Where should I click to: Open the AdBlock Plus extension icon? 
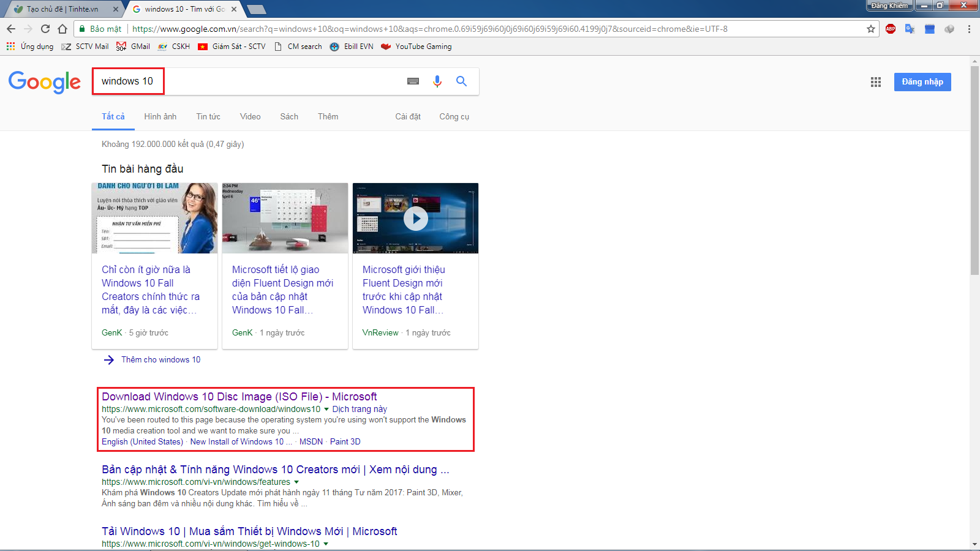pyautogui.click(x=891, y=29)
